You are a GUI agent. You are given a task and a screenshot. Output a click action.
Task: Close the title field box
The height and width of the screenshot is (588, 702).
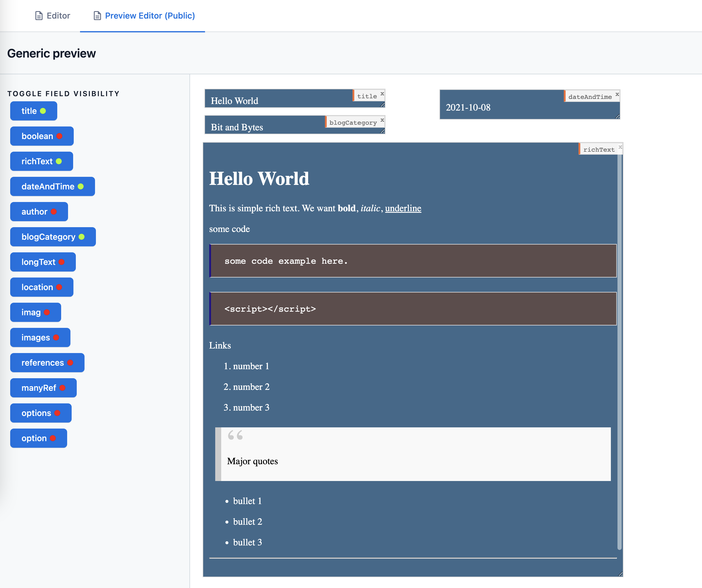382,94
